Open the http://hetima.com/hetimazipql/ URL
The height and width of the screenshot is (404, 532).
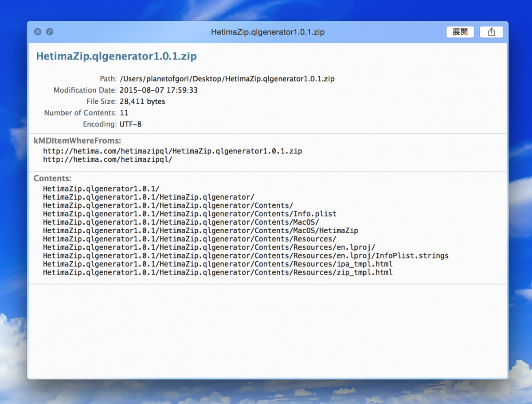tap(108, 160)
